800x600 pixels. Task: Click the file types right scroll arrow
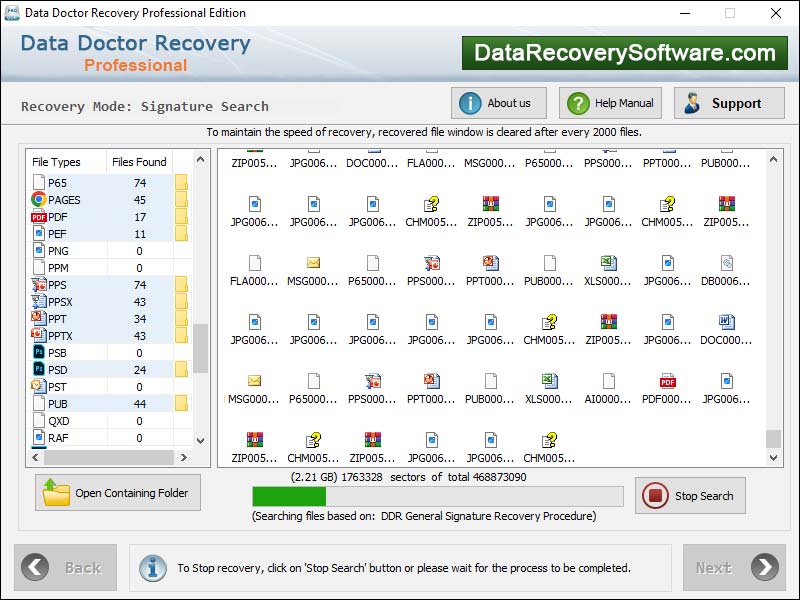tap(184, 457)
